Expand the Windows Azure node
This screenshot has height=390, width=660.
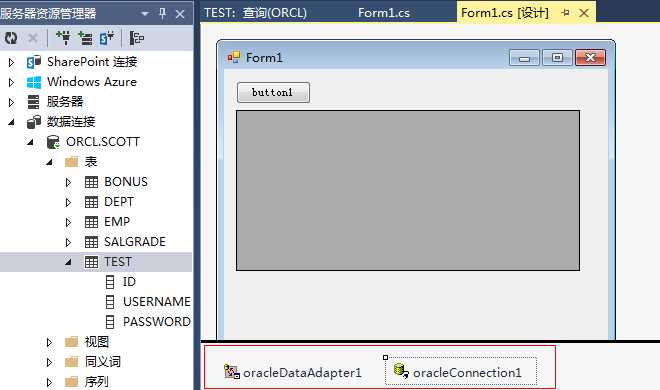[x=11, y=82]
